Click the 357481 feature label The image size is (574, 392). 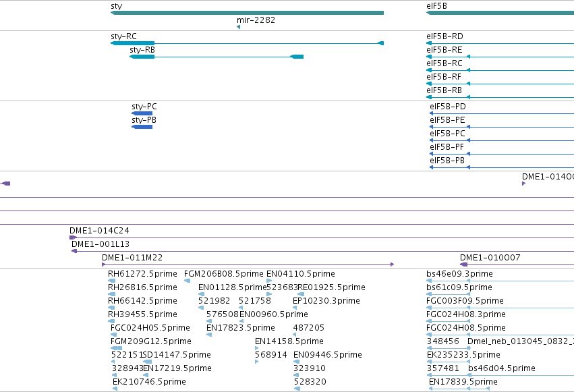443,368
